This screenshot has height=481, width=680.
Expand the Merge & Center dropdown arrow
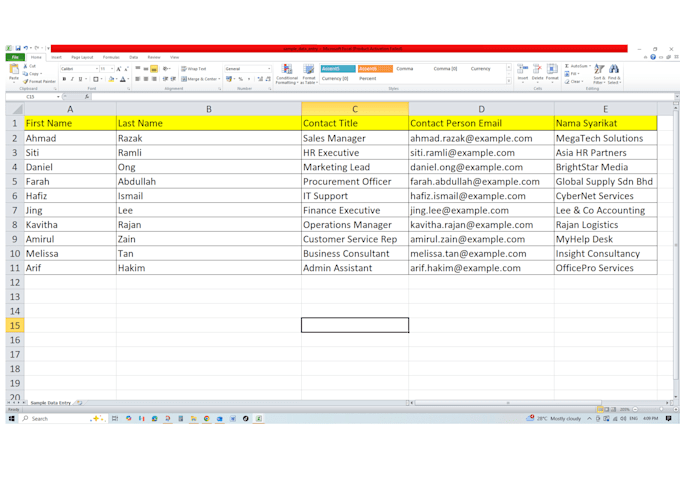219,79
